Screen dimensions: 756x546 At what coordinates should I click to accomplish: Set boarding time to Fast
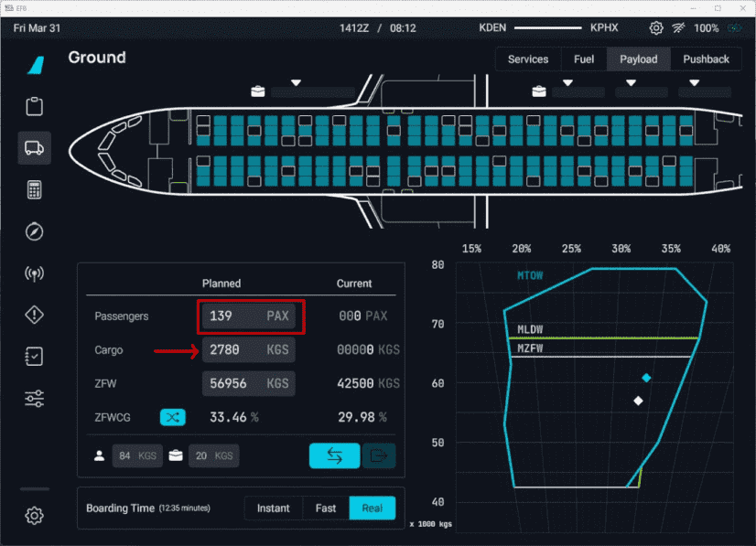[x=326, y=509]
